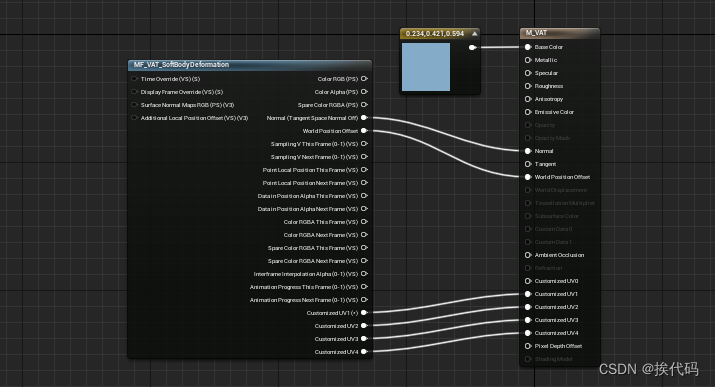Select Data in Position Alpha This Frame pin
The width and height of the screenshot is (715, 387).
[x=364, y=196]
